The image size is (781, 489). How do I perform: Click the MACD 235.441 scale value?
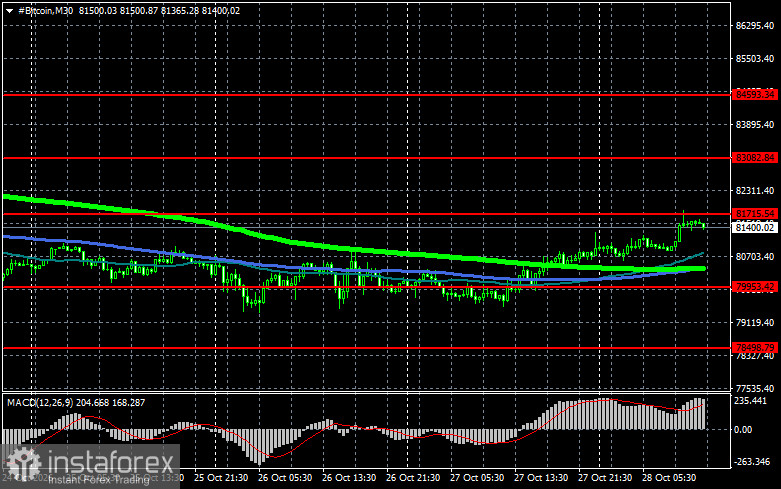pos(751,401)
